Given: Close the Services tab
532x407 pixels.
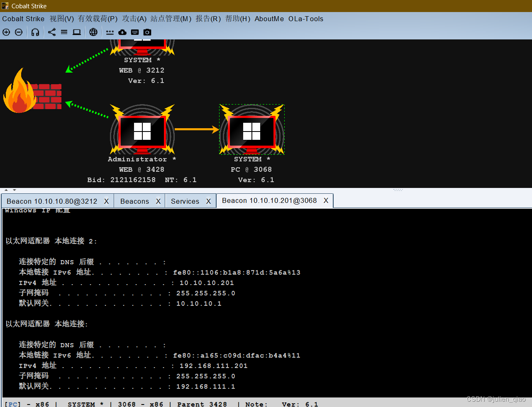Looking at the screenshot, I should point(209,201).
